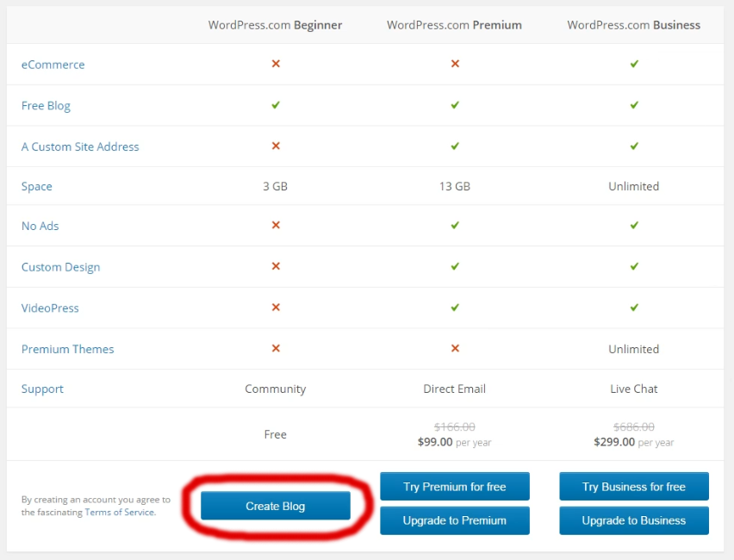The image size is (734, 560).
Task: Click Upgrade to Premium button
Action: click(455, 520)
